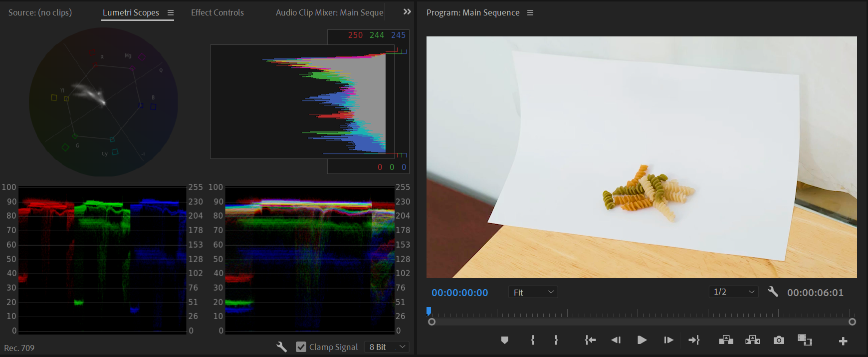Screen dimensions: 868x357
Task: Click the vectorscope display
Action: pyautogui.click(x=103, y=102)
